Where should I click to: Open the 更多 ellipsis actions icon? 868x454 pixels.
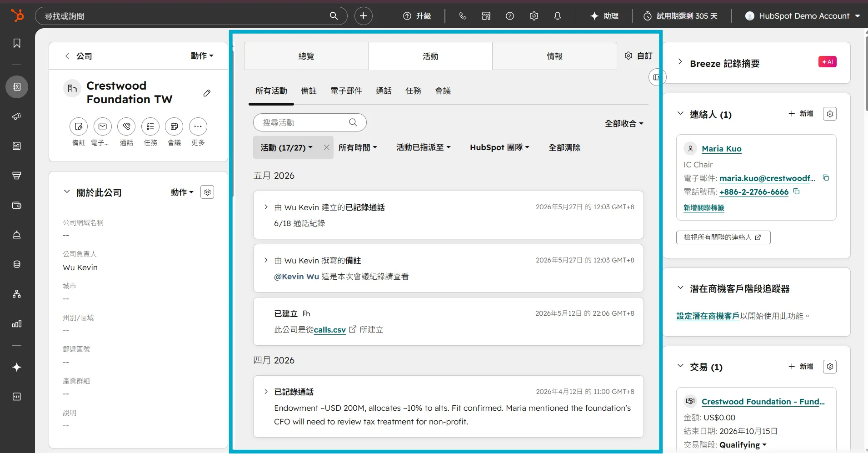click(x=198, y=126)
